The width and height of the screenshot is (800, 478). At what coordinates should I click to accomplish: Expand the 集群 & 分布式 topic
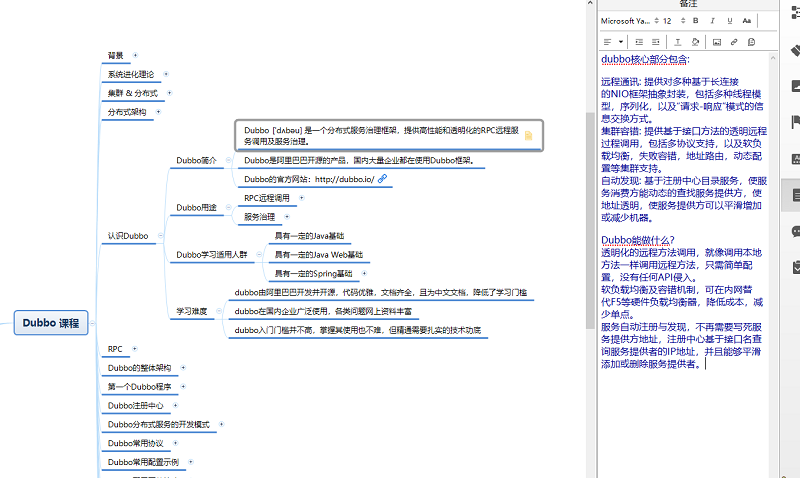tap(169, 93)
